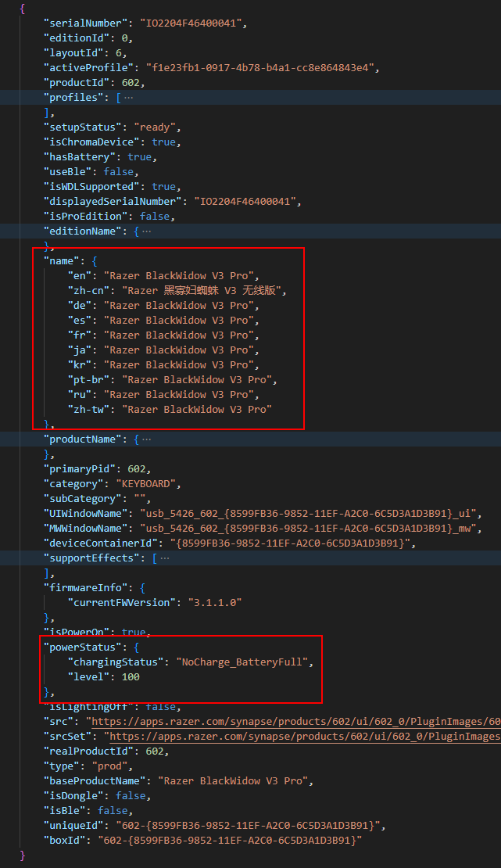The image size is (501, 868).
Task: Click the "name" object key
Action: click(62, 260)
